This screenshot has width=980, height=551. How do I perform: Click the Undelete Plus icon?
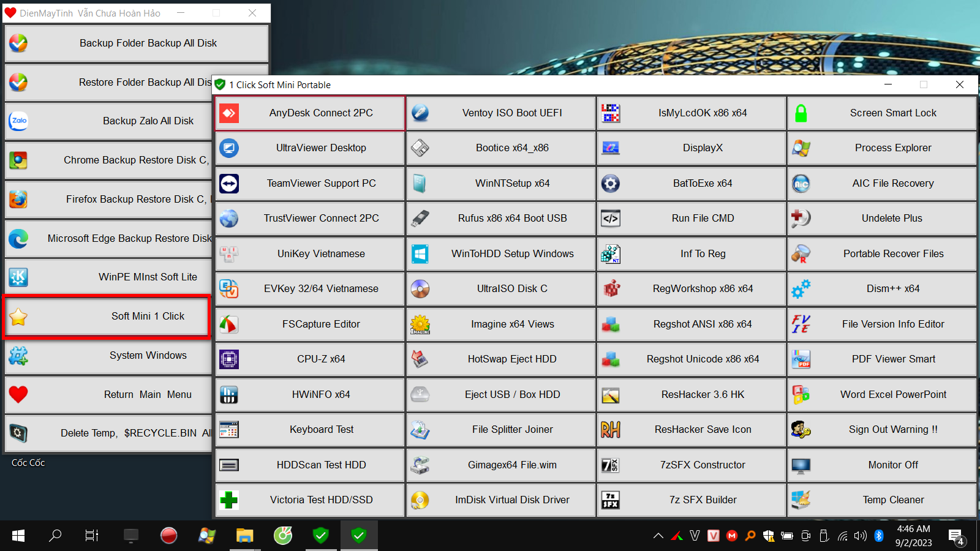point(801,219)
